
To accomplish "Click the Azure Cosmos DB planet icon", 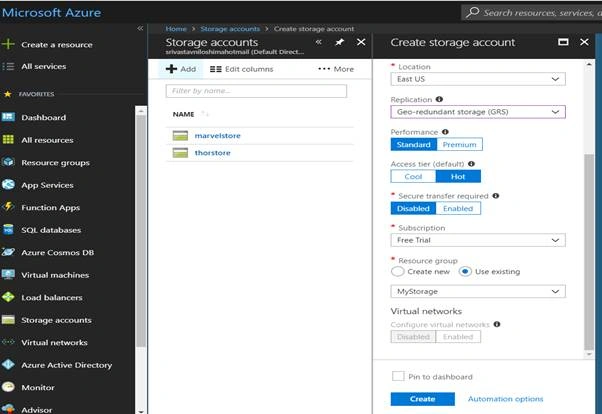I will tap(8, 252).
